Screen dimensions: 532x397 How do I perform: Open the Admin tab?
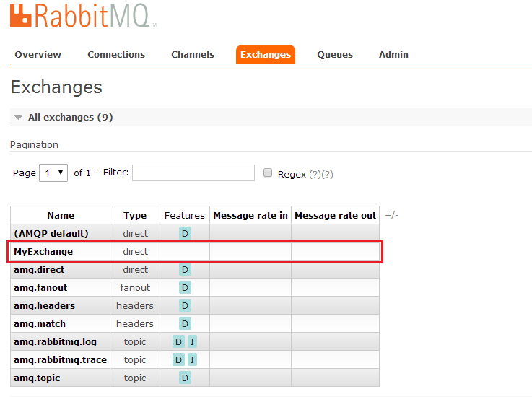pyautogui.click(x=393, y=55)
